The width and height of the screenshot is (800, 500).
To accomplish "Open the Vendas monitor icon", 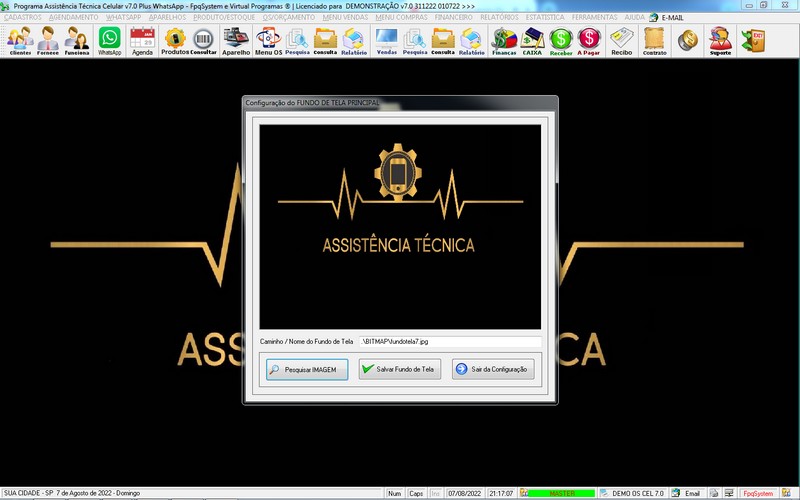I will pos(387,41).
